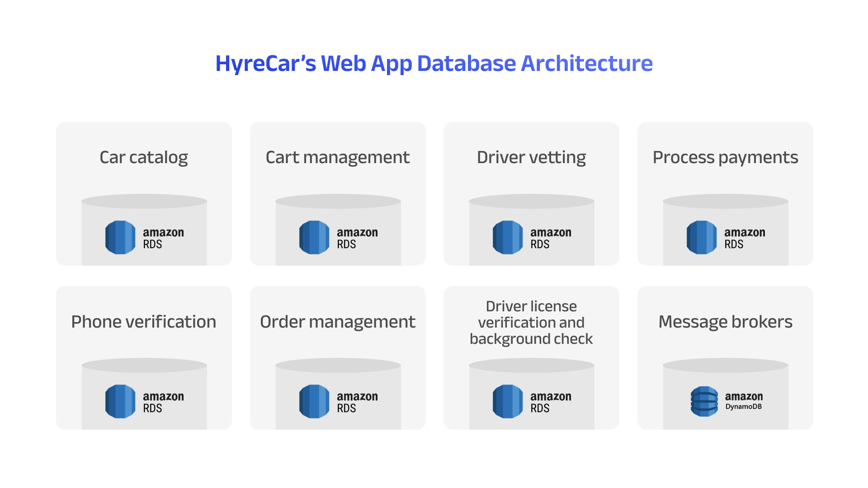Click the Amazon RDS icon under Cart management

(314, 237)
